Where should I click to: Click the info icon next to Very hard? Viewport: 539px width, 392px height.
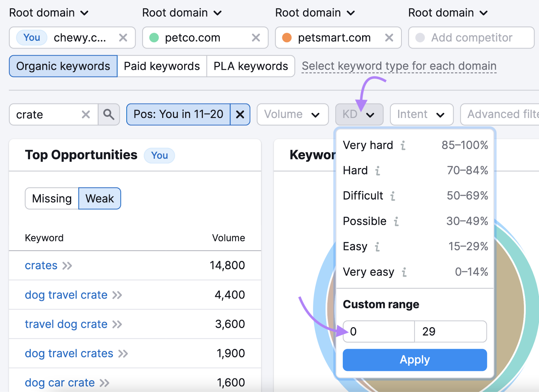pos(403,145)
